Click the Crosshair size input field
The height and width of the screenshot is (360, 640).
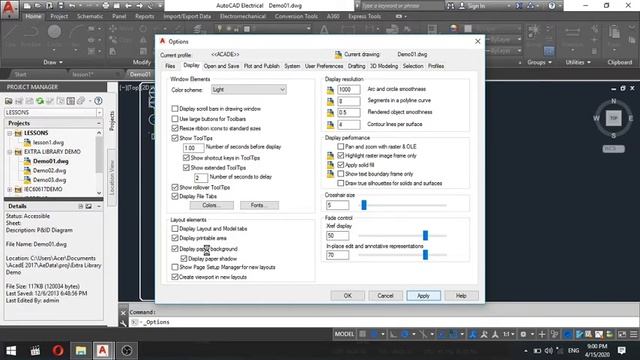click(x=337, y=205)
